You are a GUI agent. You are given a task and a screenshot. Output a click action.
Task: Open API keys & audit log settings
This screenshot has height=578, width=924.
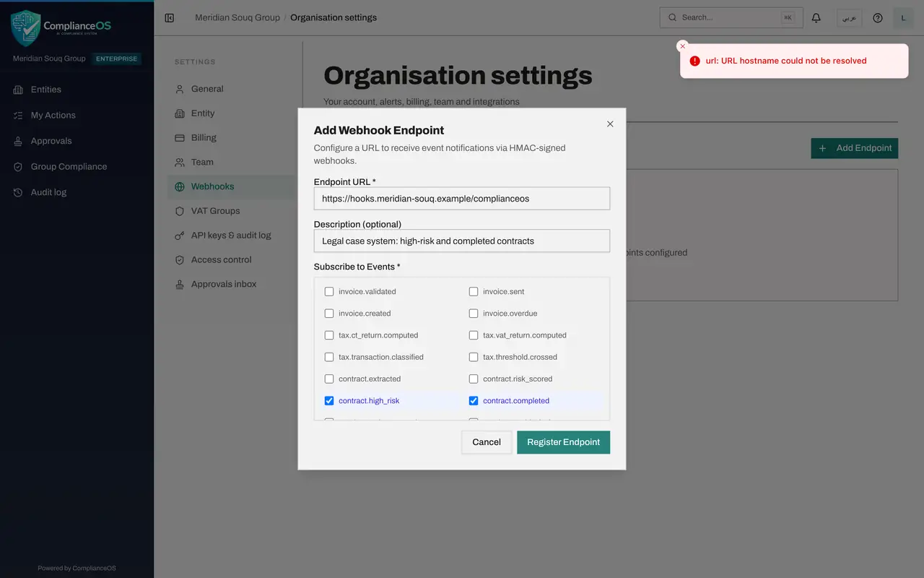[232, 236]
